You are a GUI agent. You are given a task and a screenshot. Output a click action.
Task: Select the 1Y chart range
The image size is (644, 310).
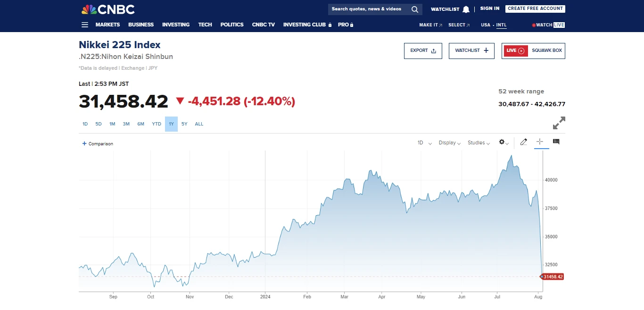pyautogui.click(x=171, y=124)
